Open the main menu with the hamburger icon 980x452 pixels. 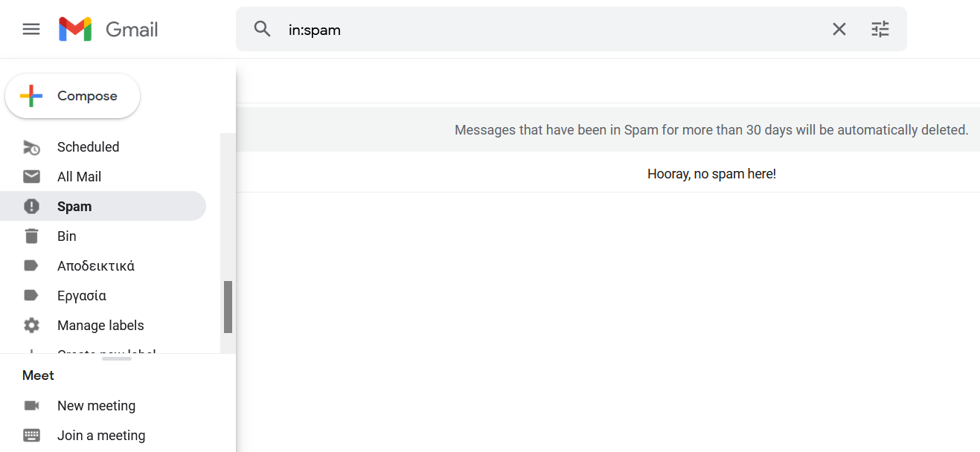point(31,29)
